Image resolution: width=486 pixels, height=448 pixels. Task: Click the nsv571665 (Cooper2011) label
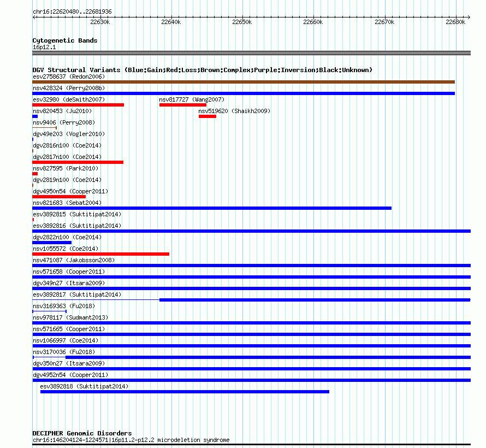click(x=69, y=329)
